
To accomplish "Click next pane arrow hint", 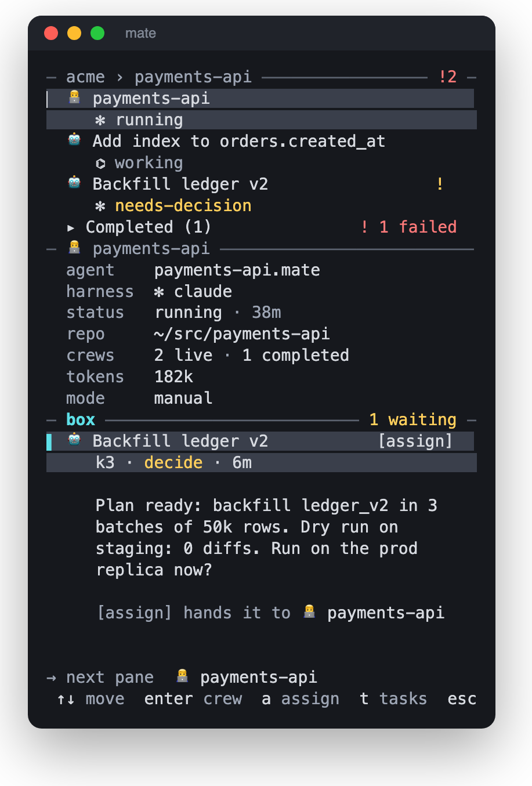I will coord(100,678).
